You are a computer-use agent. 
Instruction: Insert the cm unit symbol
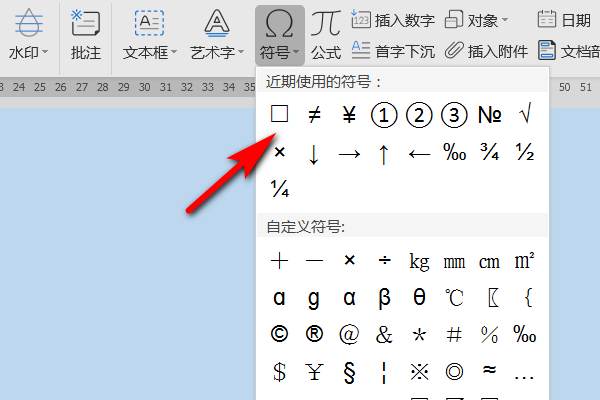[489, 263]
